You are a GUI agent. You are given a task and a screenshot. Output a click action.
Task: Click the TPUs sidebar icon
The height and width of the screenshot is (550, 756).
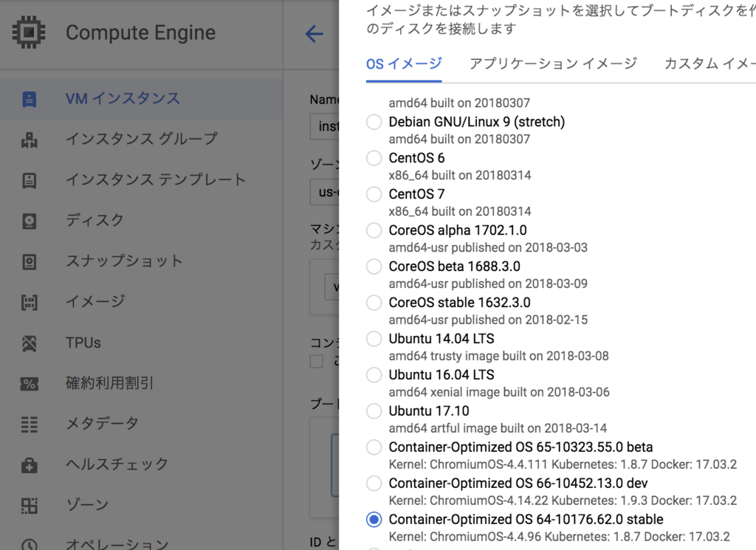click(30, 343)
